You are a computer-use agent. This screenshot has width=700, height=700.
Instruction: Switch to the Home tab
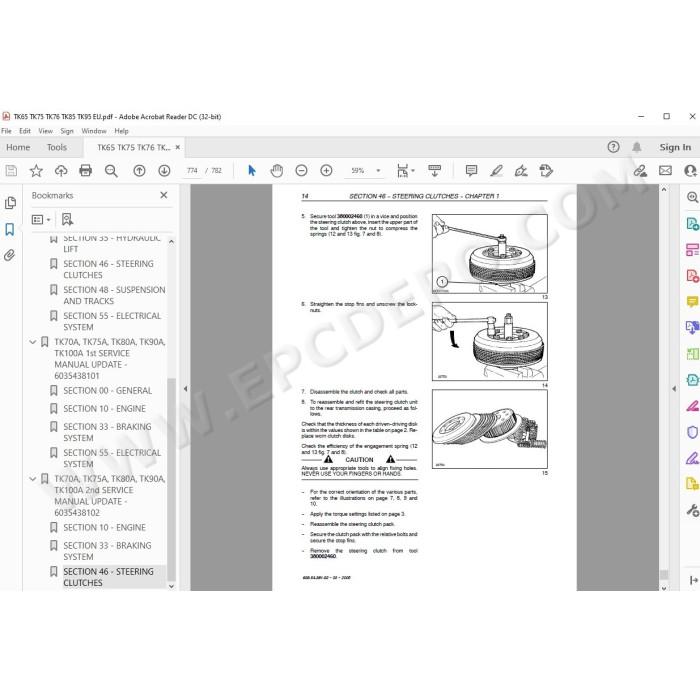click(x=18, y=147)
